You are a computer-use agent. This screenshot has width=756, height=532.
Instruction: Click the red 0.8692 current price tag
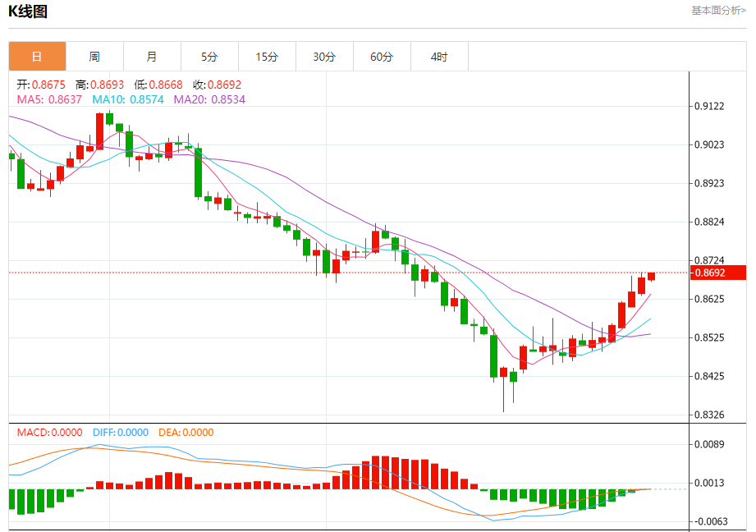click(x=718, y=273)
